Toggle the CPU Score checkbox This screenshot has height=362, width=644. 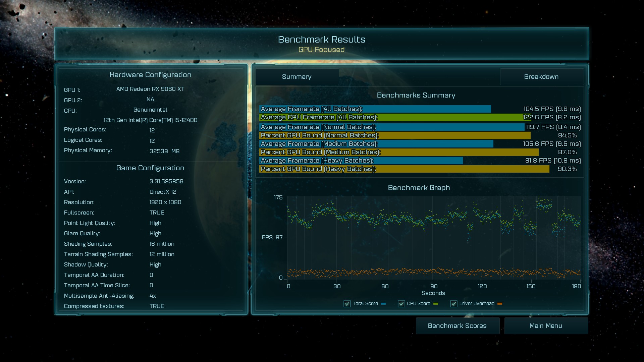click(x=401, y=304)
